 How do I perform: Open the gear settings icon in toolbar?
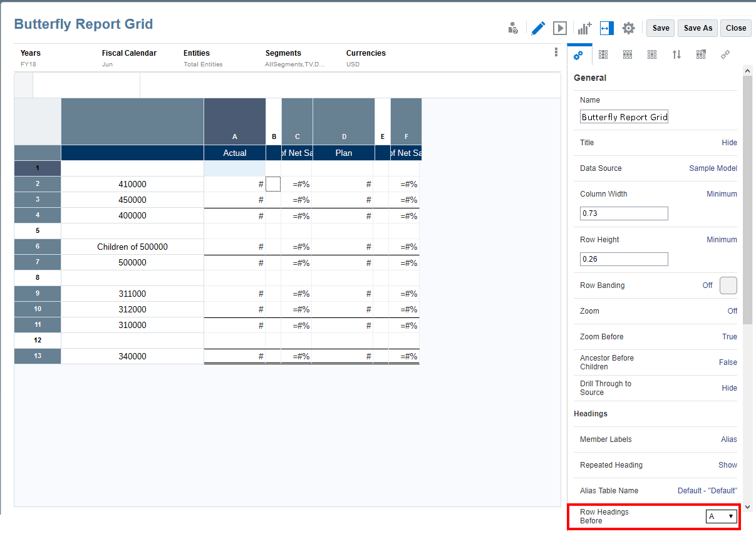[x=628, y=28]
